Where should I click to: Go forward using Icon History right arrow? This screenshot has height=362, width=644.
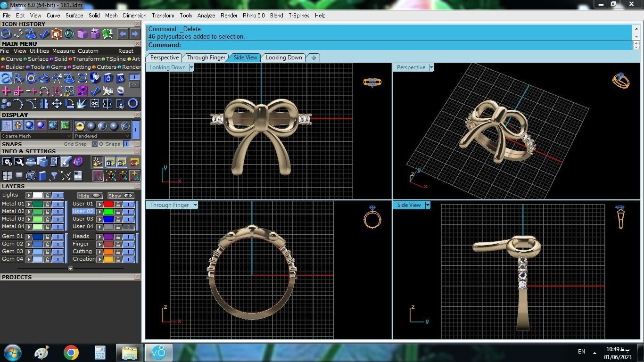[135, 34]
